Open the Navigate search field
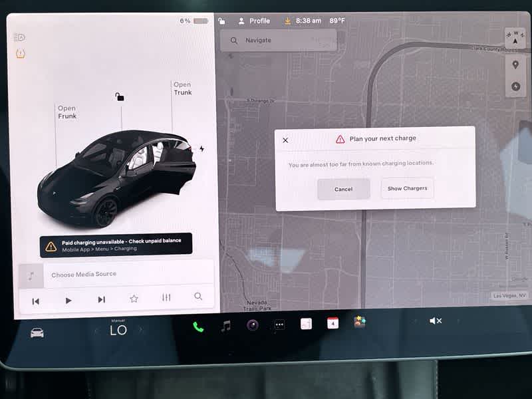This screenshot has height=399, width=532. pyautogui.click(x=278, y=41)
